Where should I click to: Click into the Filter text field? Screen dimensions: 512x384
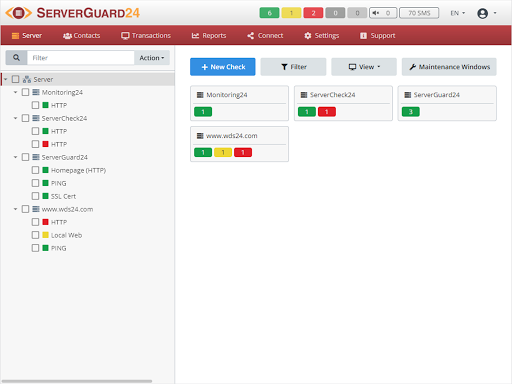(x=81, y=58)
